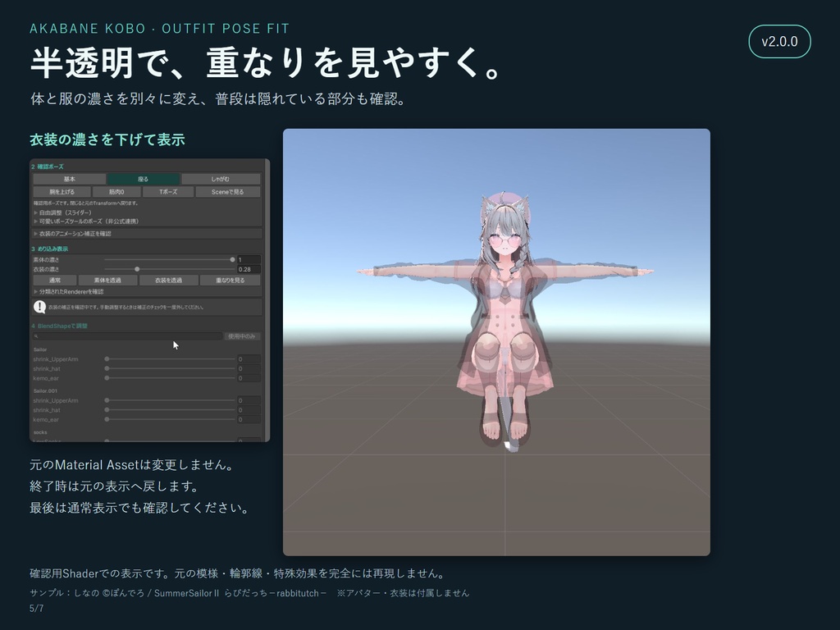This screenshot has width=840, height=630.
Task: Click the 'Sailor.001' group label
Action: click(x=45, y=391)
